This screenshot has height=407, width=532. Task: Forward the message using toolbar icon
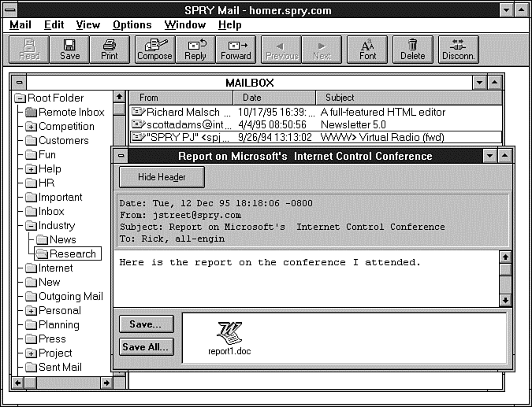[236, 50]
